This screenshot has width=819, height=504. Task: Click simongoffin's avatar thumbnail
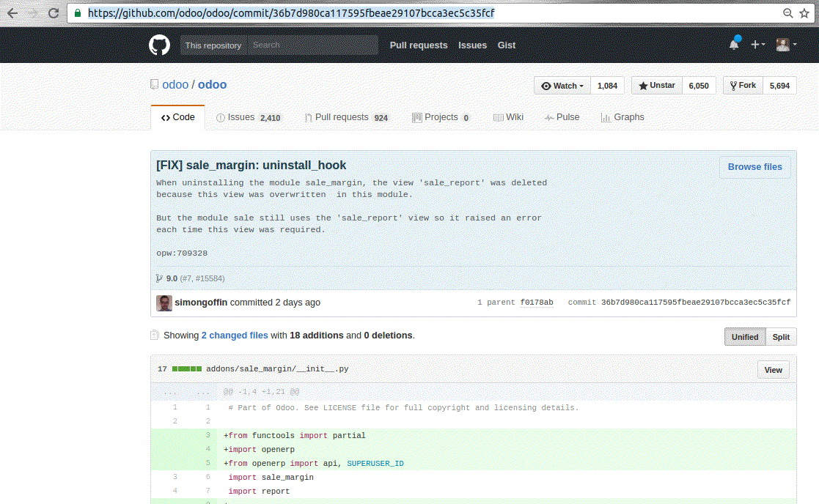point(164,303)
